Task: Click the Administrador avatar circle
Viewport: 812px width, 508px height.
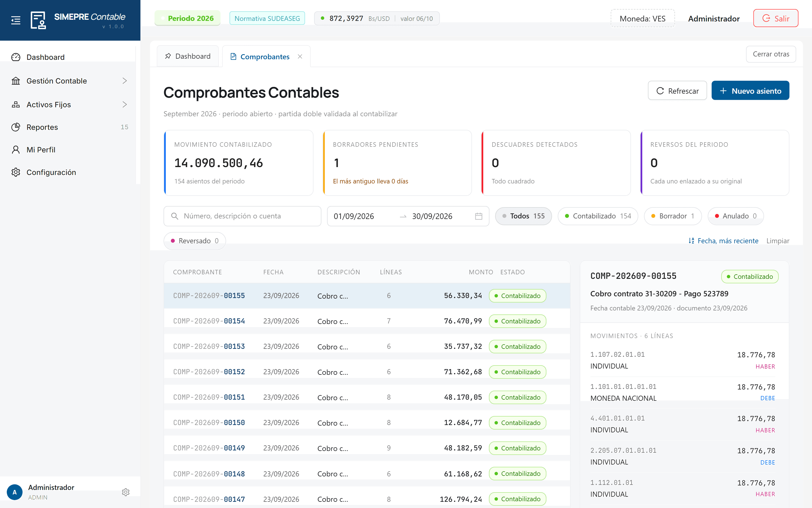Action: [14, 492]
